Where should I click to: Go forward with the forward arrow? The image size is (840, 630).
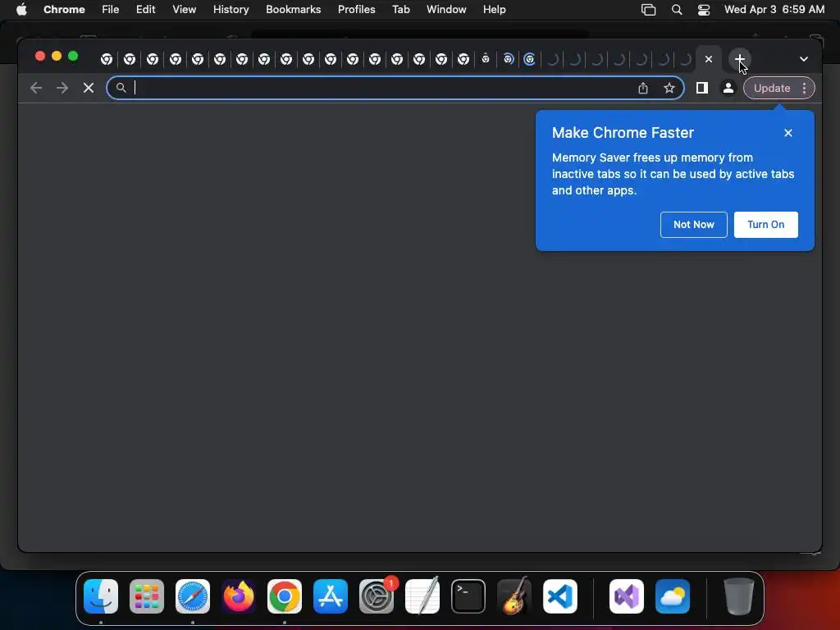tap(62, 88)
